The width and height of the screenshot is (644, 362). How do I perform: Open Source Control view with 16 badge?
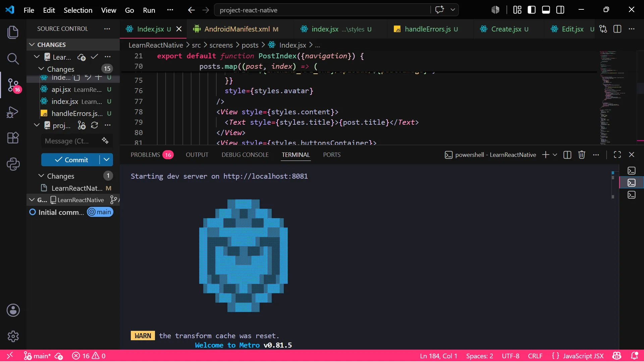14,85
